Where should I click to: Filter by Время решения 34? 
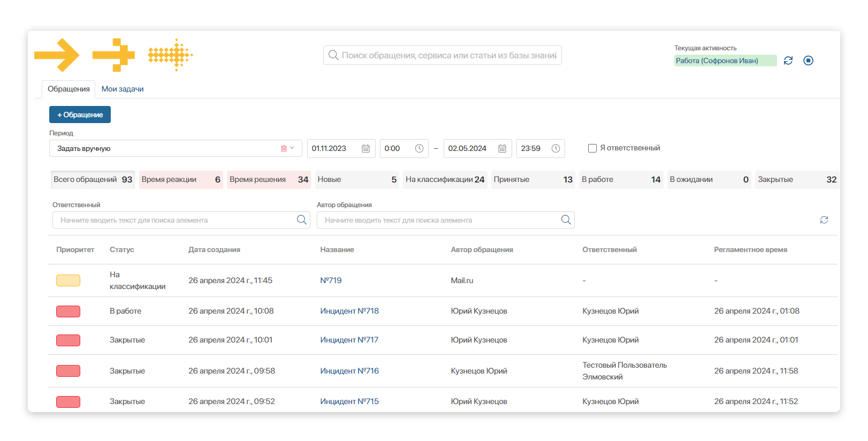(269, 179)
